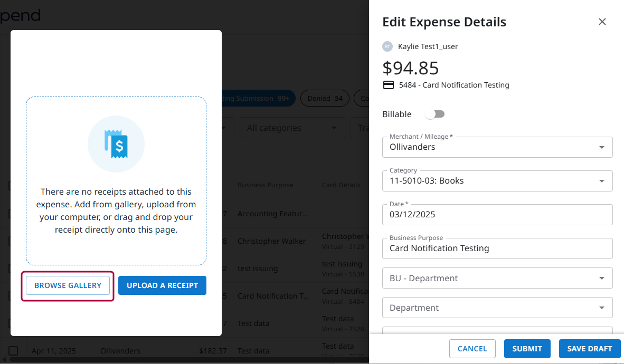Cancel editing the expense
624x364 pixels.
(x=472, y=349)
